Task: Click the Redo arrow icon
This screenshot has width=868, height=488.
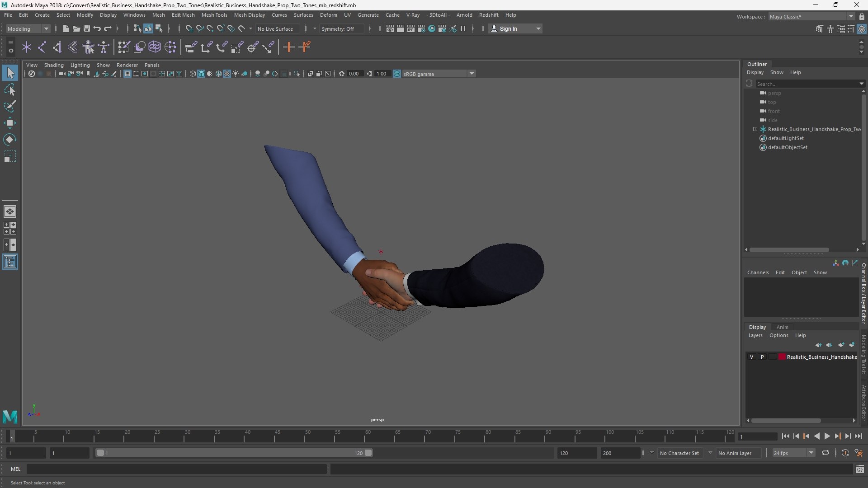Action: point(108,28)
